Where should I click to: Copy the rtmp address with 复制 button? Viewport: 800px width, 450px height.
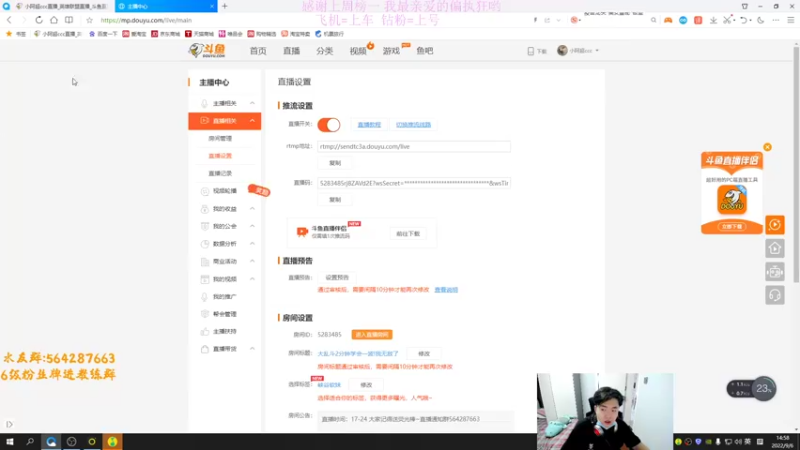pyautogui.click(x=335, y=163)
